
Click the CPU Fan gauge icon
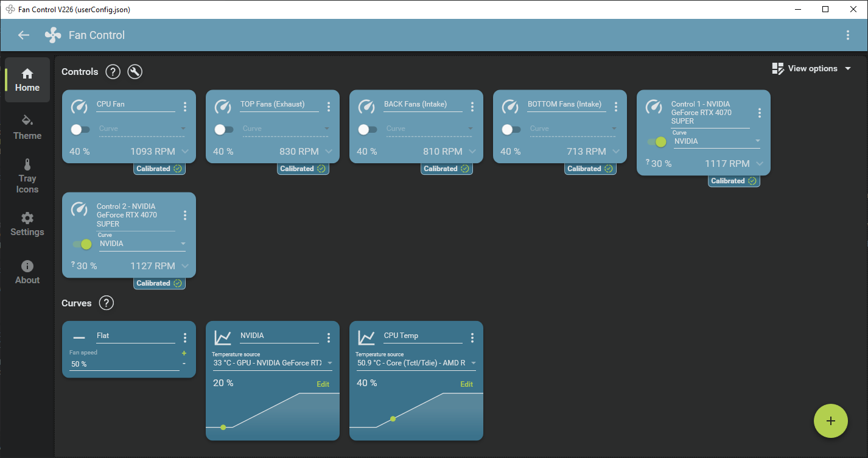79,107
